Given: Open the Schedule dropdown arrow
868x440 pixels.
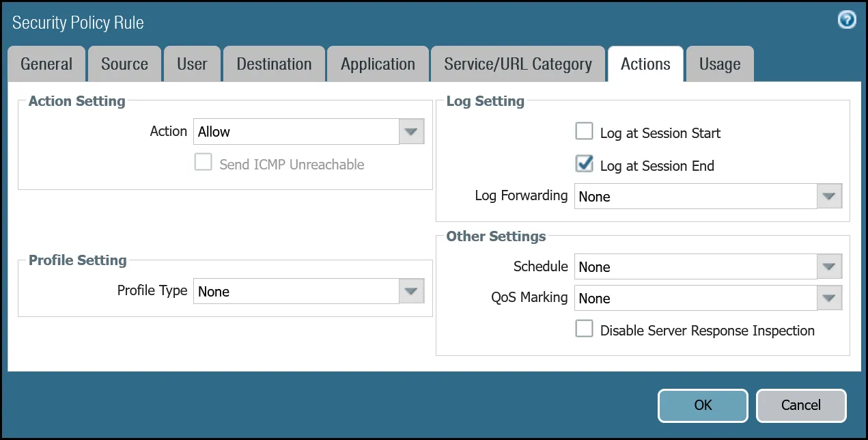Looking at the screenshot, I should click(x=828, y=266).
